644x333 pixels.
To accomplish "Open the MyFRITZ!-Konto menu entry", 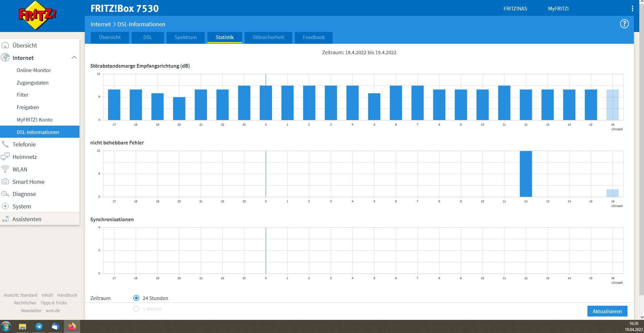I will 35,120.
